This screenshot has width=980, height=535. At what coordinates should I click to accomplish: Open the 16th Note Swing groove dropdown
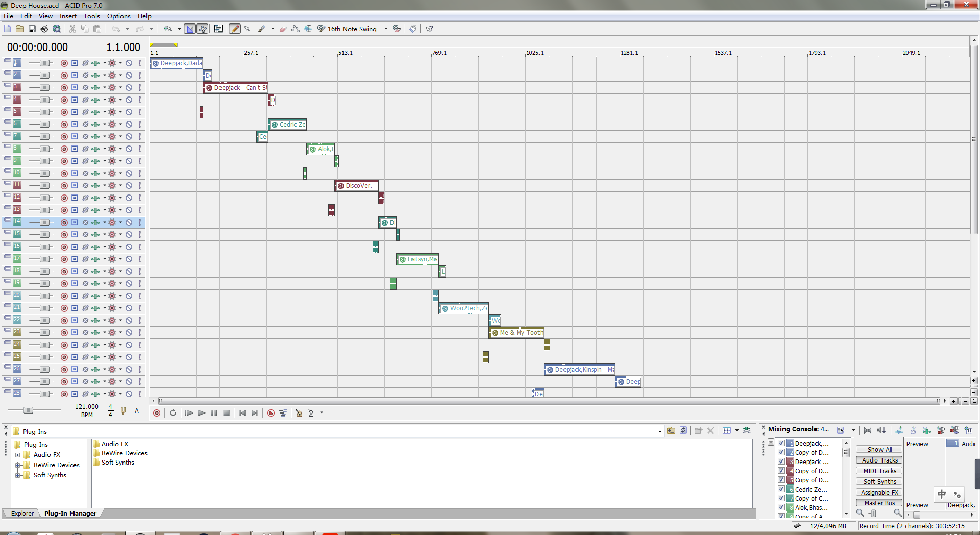tap(386, 29)
